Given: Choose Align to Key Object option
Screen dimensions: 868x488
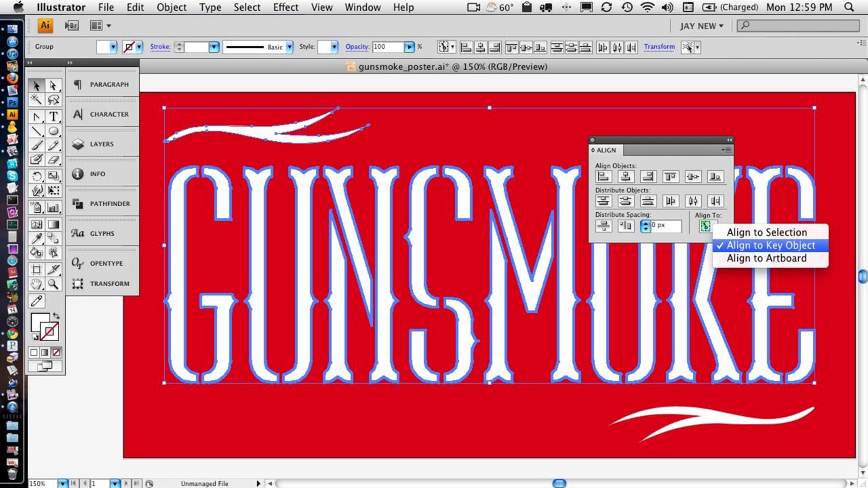Looking at the screenshot, I should (771, 245).
